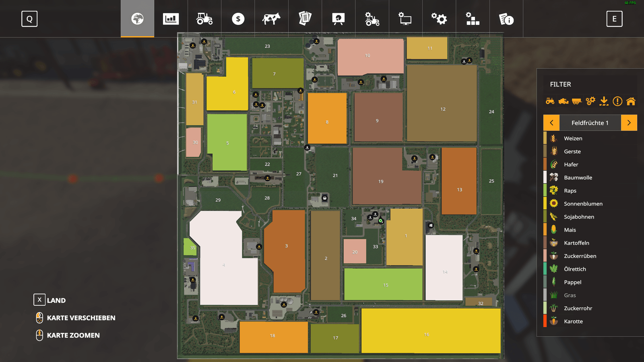Select the Feldfrüchte 1 filter label
Screen dimensions: 644x362
[x=590, y=123]
